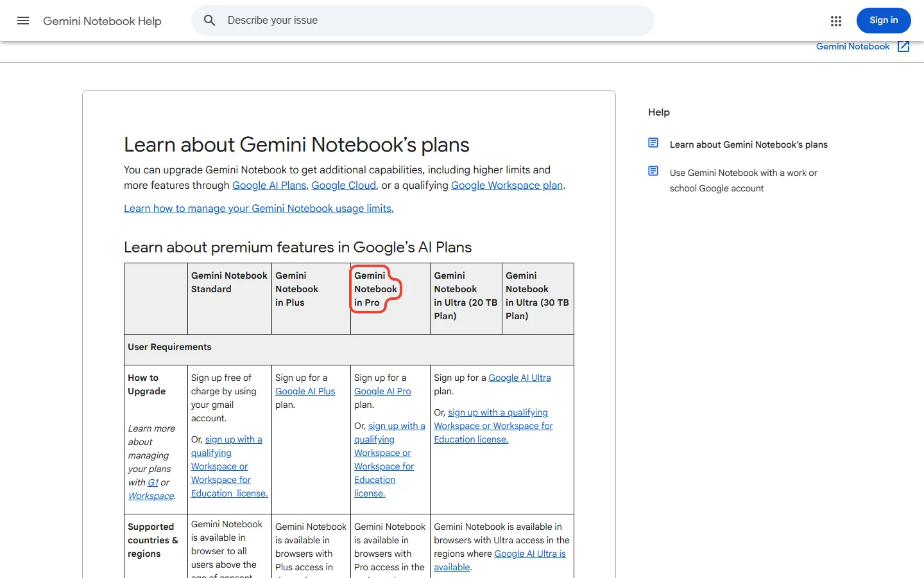Click the Sign in button
Image resolution: width=924 pixels, height=578 pixels.
pos(884,21)
